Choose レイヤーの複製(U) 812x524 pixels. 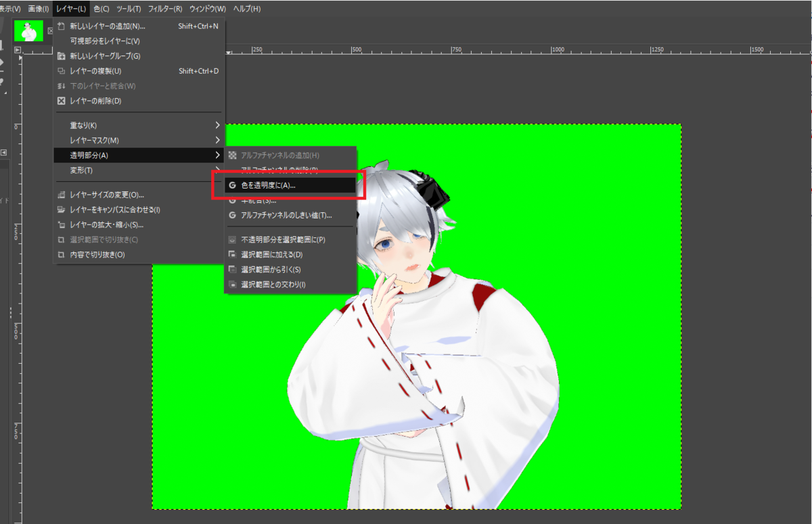point(139,71)
